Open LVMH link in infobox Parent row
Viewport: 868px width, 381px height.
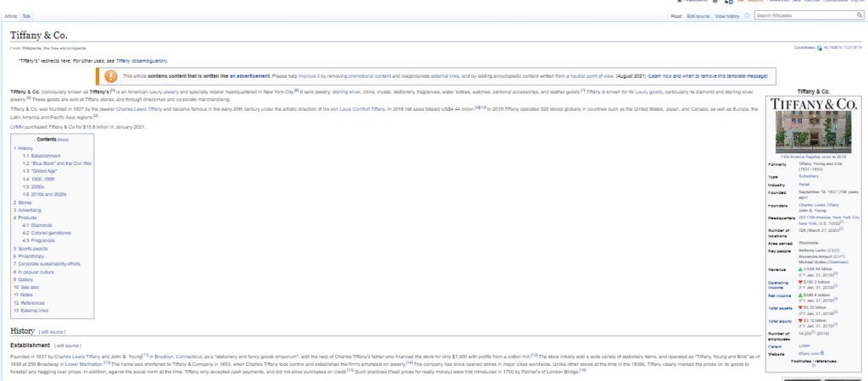click(x=804, y=346)
